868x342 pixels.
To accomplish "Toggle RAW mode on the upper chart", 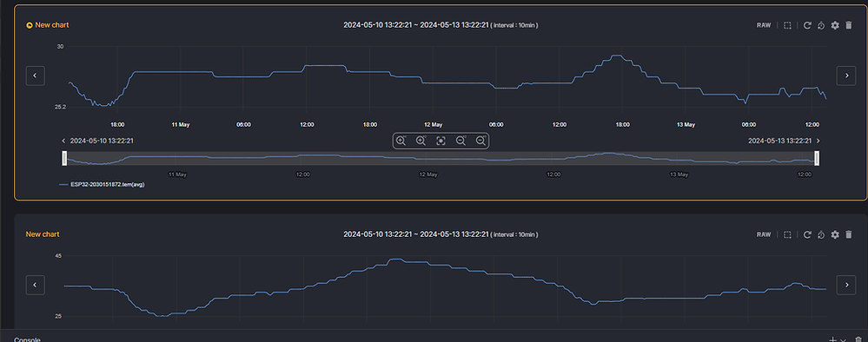I will pyautogui.click(x=764, y=25).
